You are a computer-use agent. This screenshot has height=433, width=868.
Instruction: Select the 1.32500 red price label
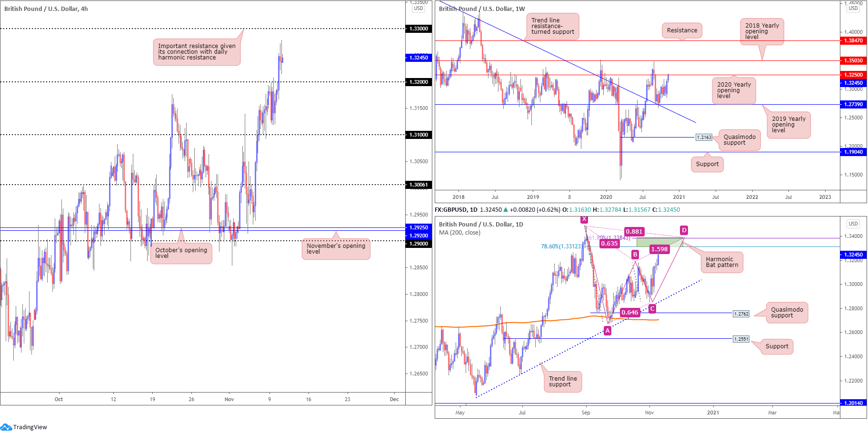point(853,75)
